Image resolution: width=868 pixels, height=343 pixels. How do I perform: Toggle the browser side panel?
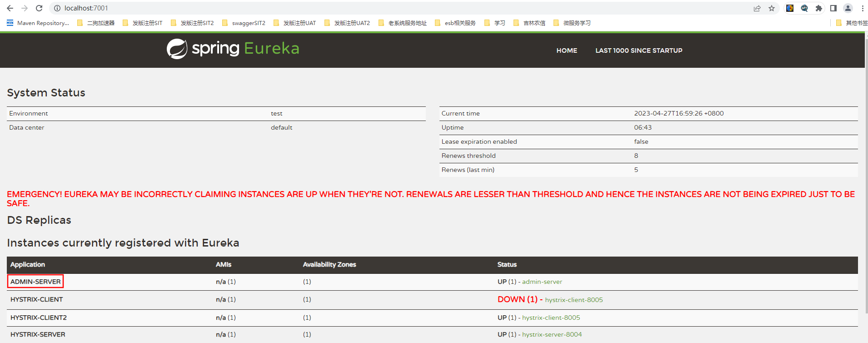click(833, 8)
